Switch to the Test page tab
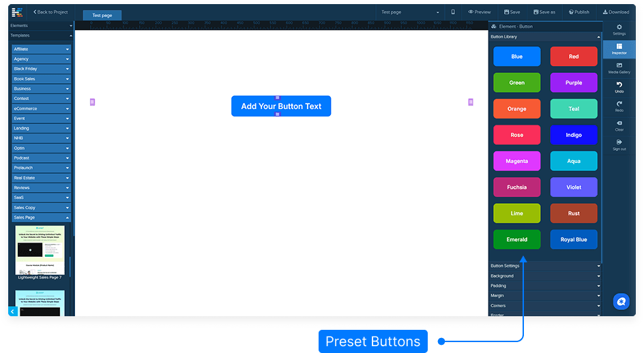This screenshot has height=353, width=644. click(102, 15)
